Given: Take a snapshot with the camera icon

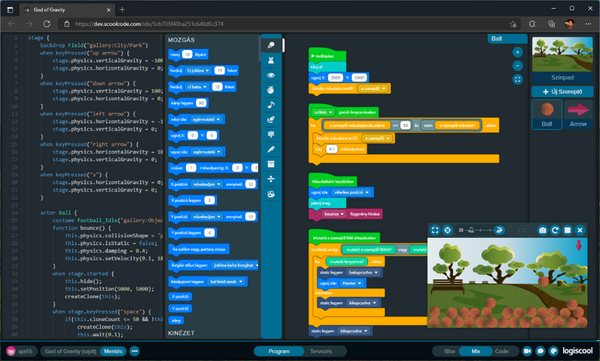Looking at the screenshot, I should click(543, 230).
